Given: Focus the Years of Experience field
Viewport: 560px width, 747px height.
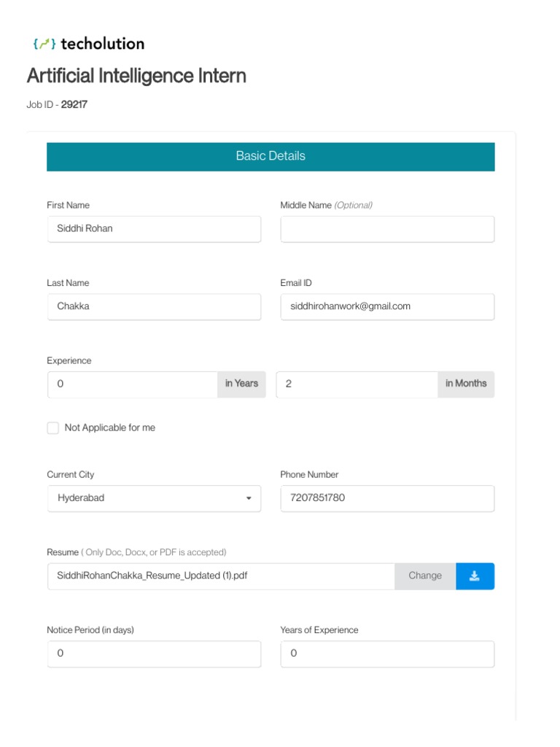Looking at the screenshot, I should click(x=387, y=654).
